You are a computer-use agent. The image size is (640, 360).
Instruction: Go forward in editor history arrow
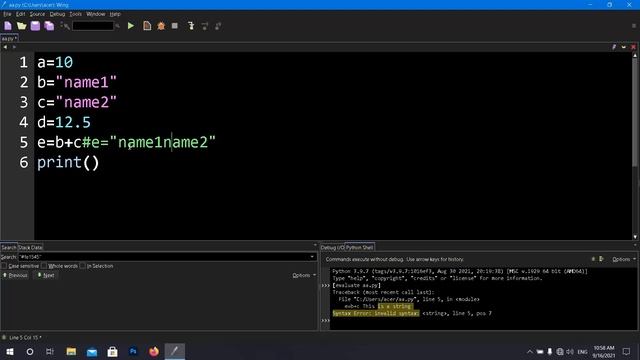click(14, 47)
